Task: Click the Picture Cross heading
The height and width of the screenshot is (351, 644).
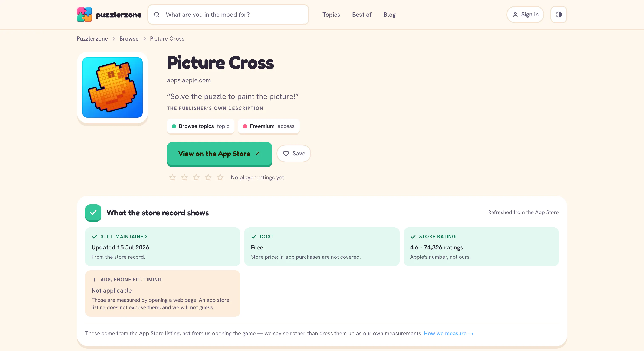Action: [220, 63]
